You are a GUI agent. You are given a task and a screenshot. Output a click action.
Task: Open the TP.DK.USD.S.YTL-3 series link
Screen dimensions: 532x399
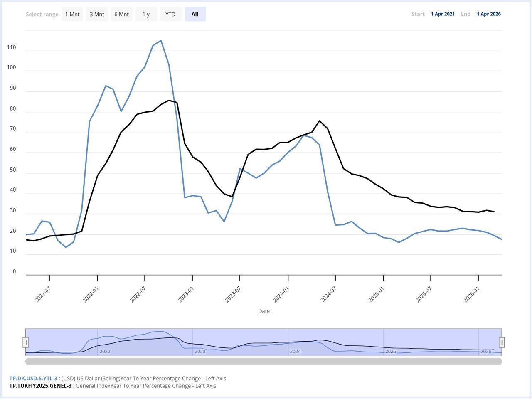(x=33, y=378)
